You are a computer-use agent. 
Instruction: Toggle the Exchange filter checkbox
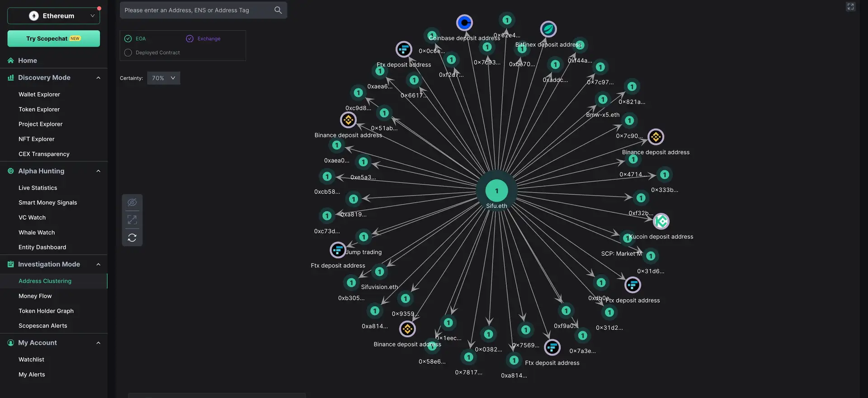coord(190,39)
